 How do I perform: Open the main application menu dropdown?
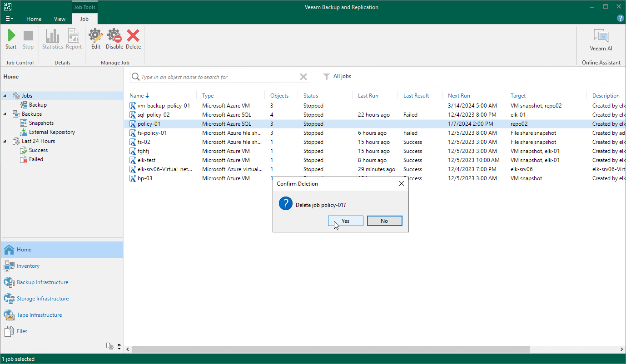click(9, 19)
